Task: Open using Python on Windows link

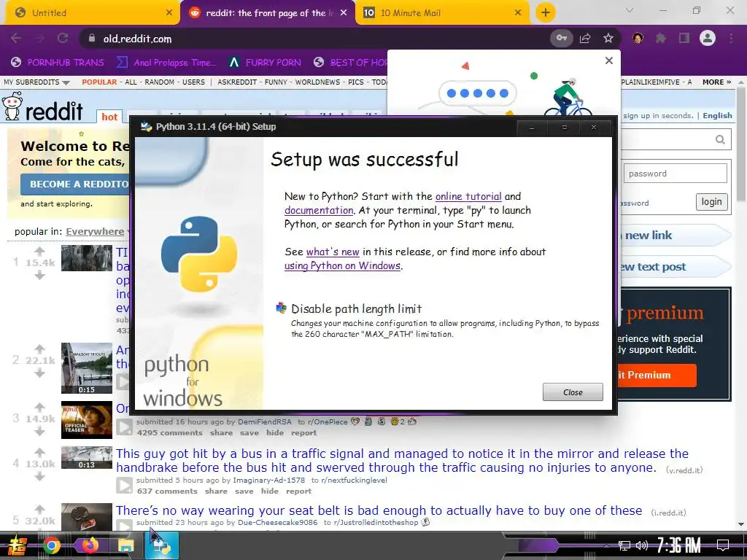Action: tap(342, 265)
